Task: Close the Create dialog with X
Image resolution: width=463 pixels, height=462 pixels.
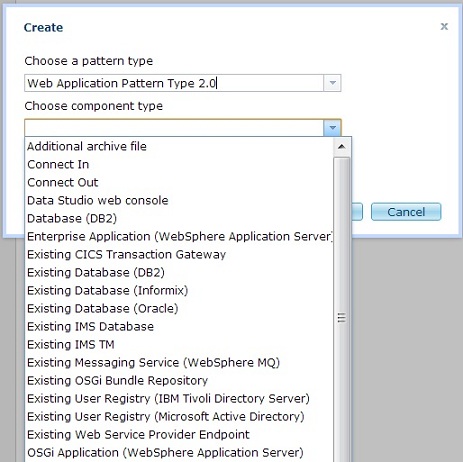Action: click(x=444, y=26)
